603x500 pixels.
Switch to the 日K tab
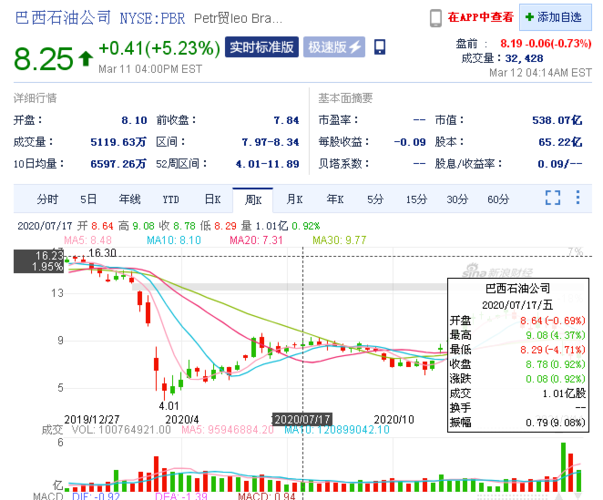pyautogui.click(x=212, y=199)
